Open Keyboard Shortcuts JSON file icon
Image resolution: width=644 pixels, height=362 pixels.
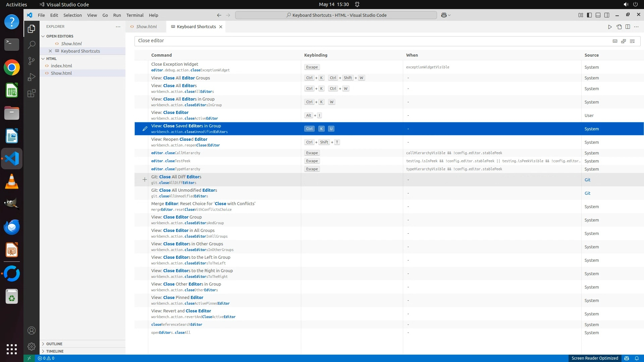pos(619,27)
